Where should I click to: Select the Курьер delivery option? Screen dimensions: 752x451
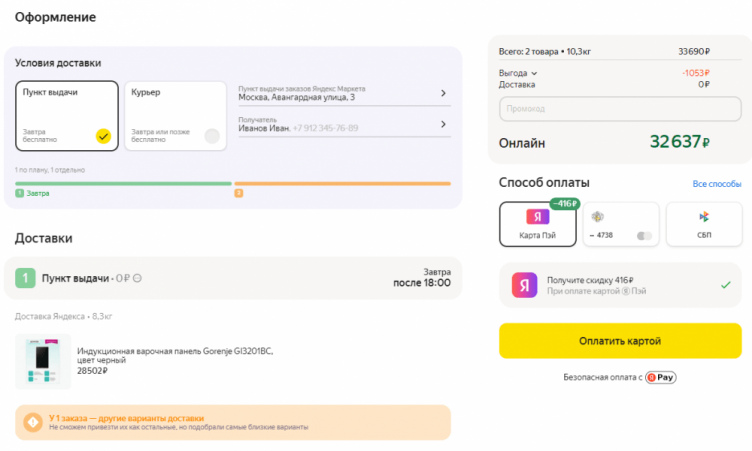tap(176, 116)
